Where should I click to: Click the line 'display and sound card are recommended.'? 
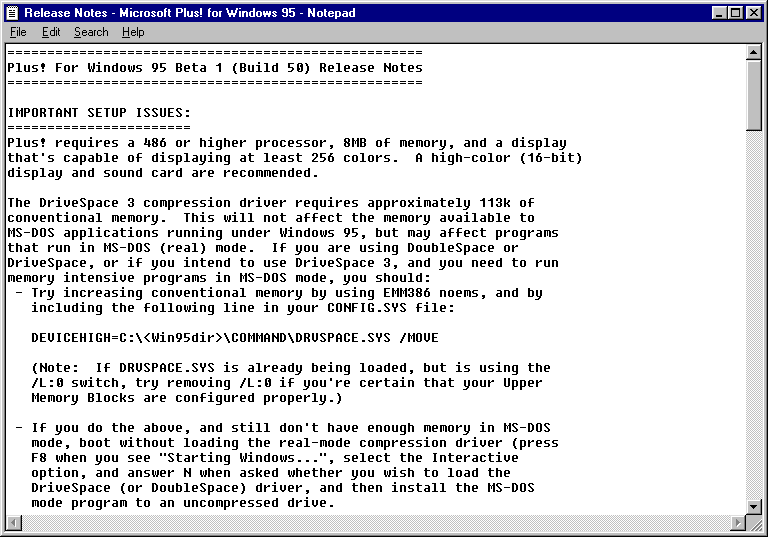pyautogui.click(x=163, y=173)
